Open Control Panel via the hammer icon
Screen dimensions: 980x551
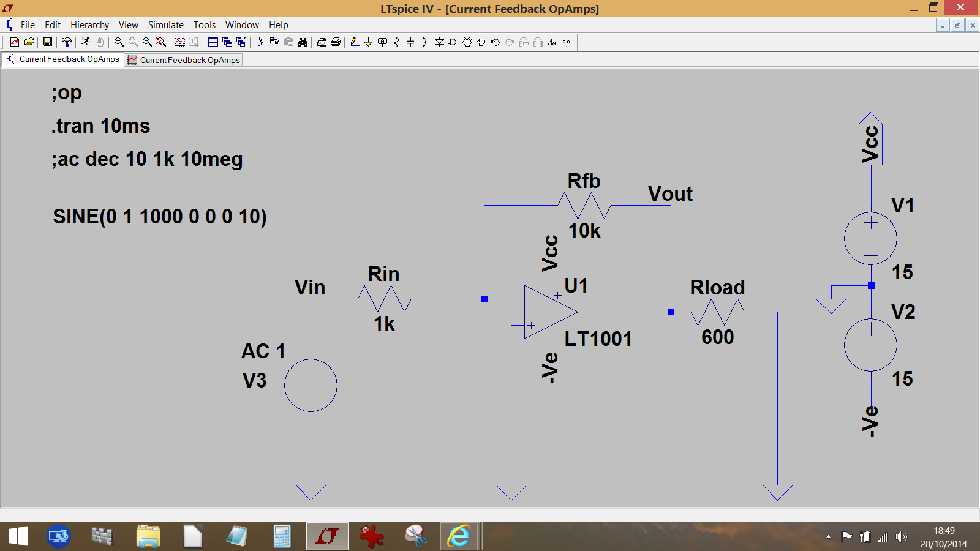[67, 42]
